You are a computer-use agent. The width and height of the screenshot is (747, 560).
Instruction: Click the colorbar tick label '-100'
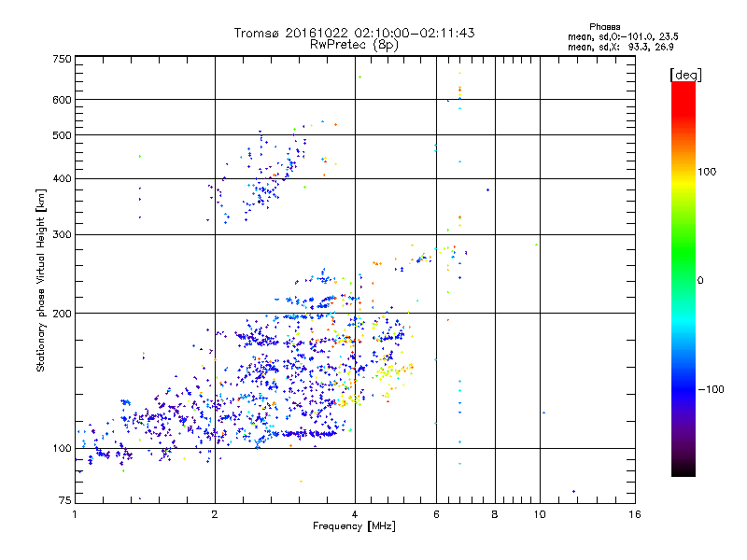(x=711, y=389)
